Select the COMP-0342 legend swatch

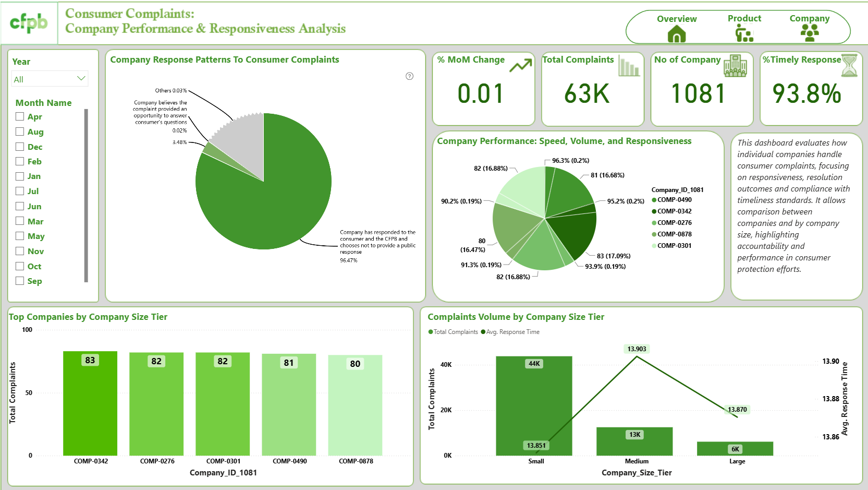(x=654, y=211)
